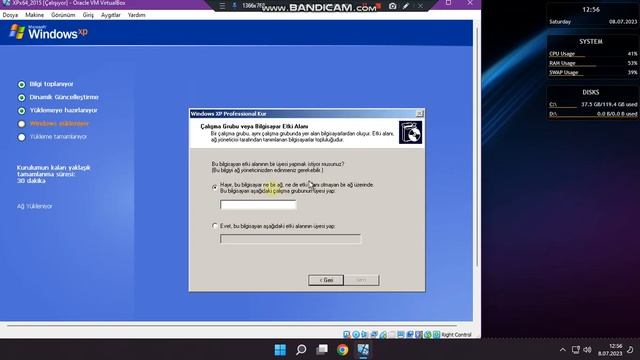Click the 'SWAP Usage' widget label
640x360 pixels.
click(563, 72)
